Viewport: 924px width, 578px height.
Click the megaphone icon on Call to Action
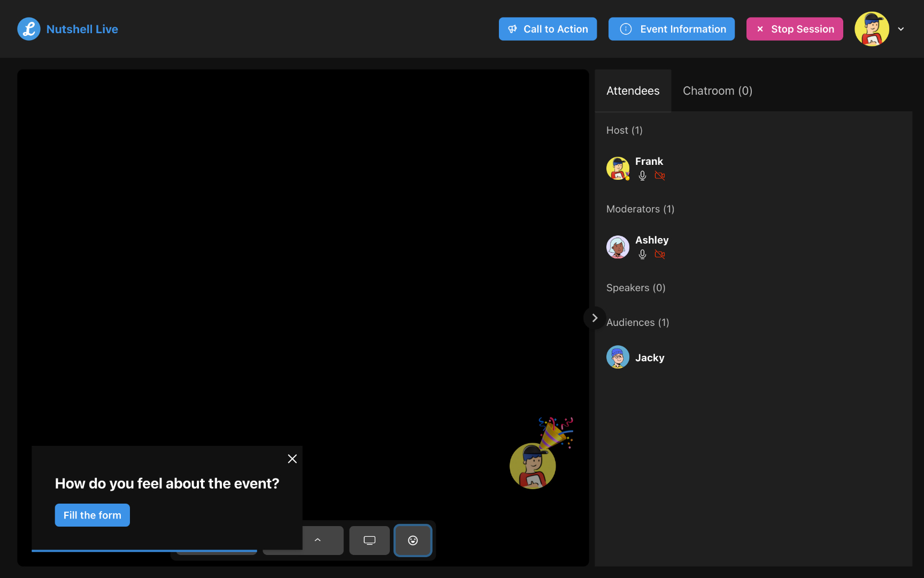(513, 29)
